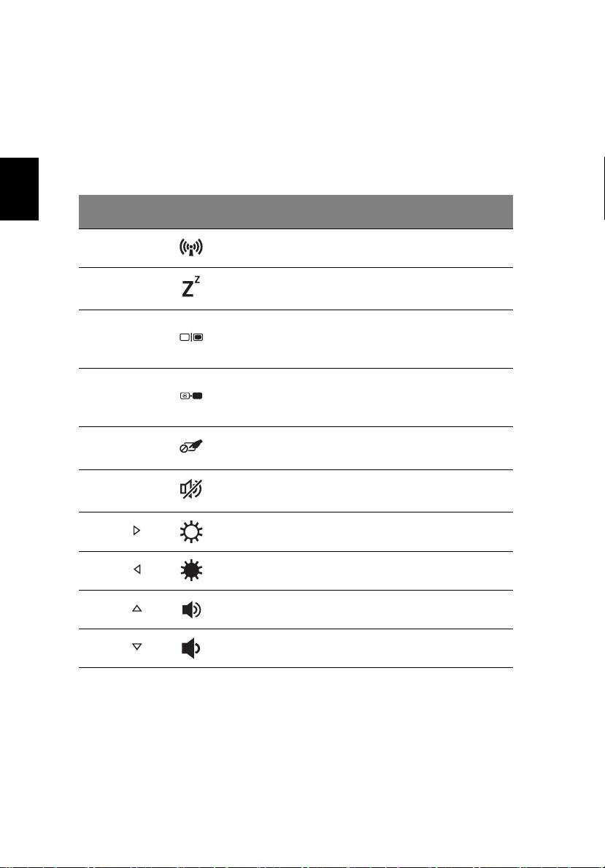Screen dimensions: 605x868
Task: Click the dual-monitor display toggle icon
Action: pyautogui.click(x=191, y=337)
